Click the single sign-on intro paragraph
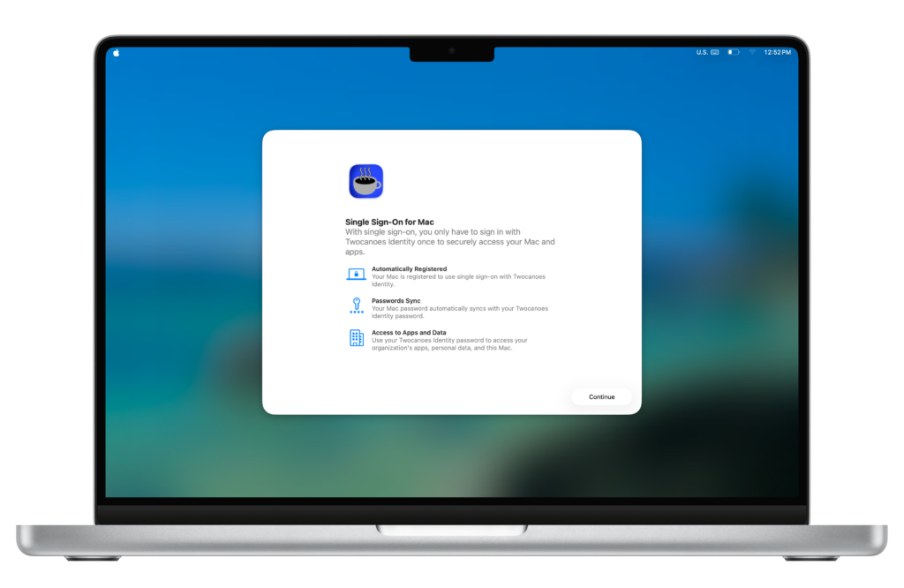Screen dimensions: 904x588 (449, 242)
